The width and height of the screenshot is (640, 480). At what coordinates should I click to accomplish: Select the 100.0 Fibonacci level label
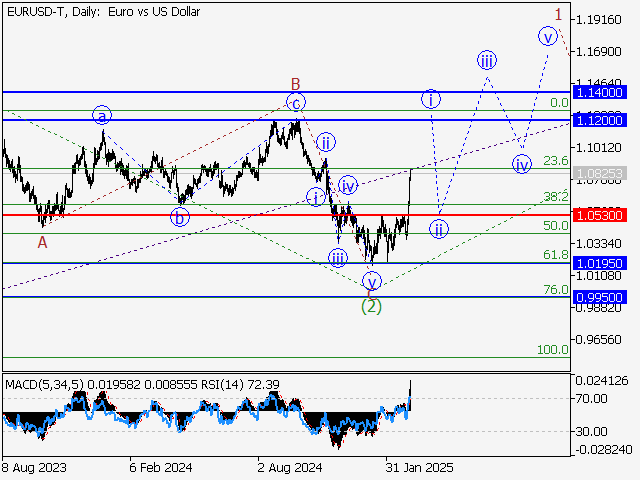tap(552, 349)
